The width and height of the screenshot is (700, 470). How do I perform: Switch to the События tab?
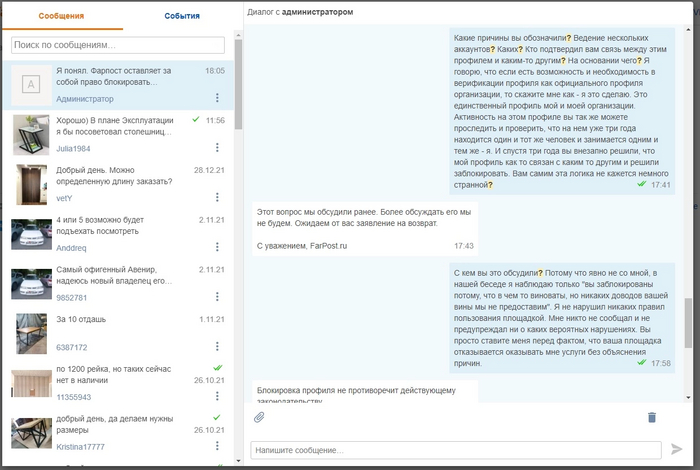click(182, 17)
